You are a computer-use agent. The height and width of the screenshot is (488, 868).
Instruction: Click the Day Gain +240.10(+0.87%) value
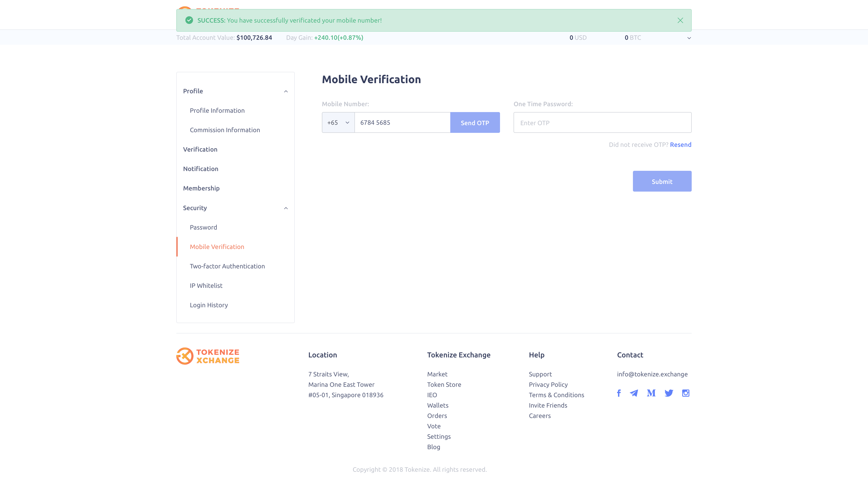338,38
